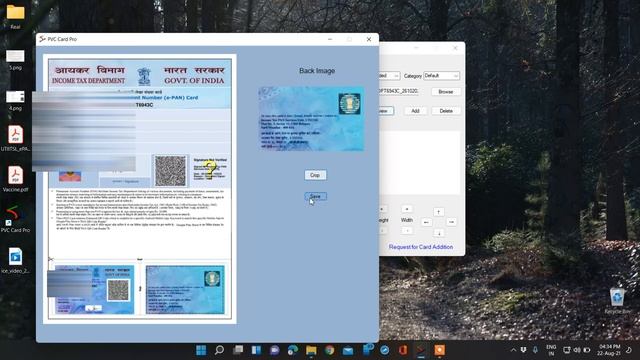This screenshot has width=640, height=360.
Task: Click Browse in the background window
Action: (x=446, y=92)
